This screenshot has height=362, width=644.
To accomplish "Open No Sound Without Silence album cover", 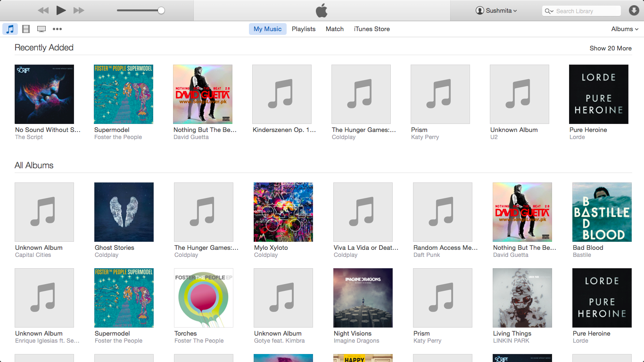I will pos(44,94).
